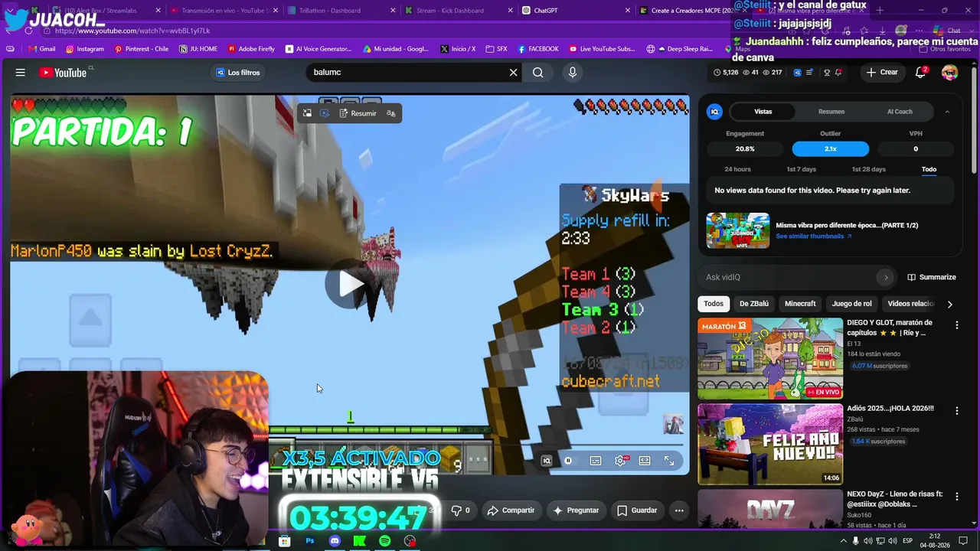Switch to the Vistas tab
The width and height of the screenshot is (980, 551).
click(x=763, y=112)
